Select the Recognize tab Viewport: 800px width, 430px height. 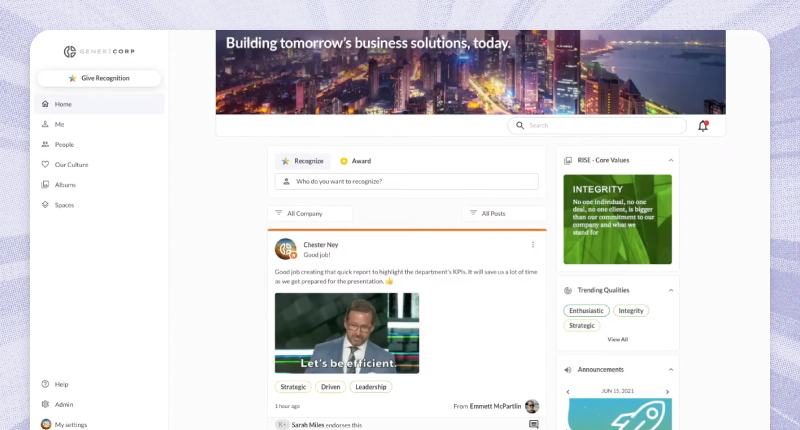pyautogui.click(x=303, y=161)
